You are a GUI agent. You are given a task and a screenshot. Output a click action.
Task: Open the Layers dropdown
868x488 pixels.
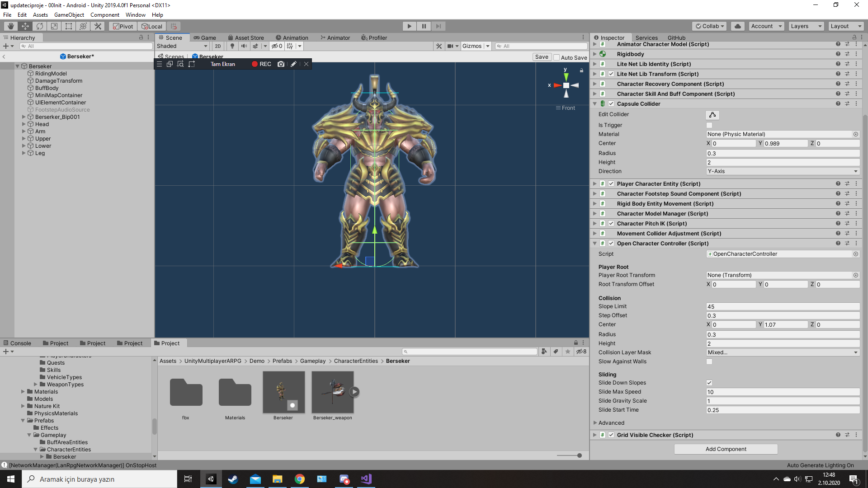[806, 26]
